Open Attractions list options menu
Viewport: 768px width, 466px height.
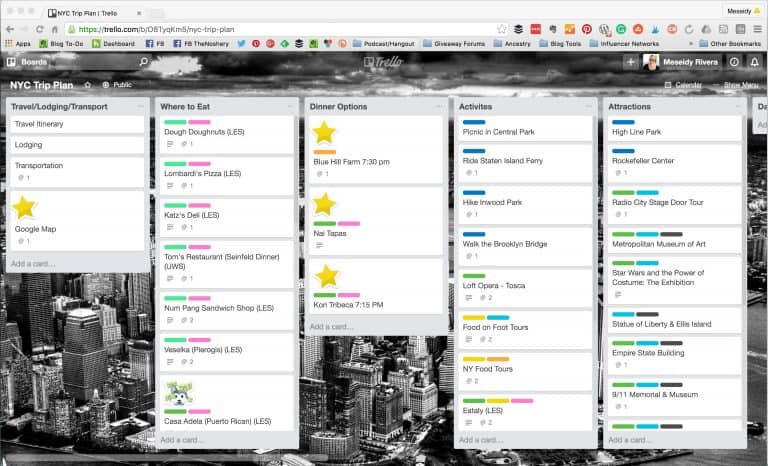pyautogui.click(x=738, y=106)
